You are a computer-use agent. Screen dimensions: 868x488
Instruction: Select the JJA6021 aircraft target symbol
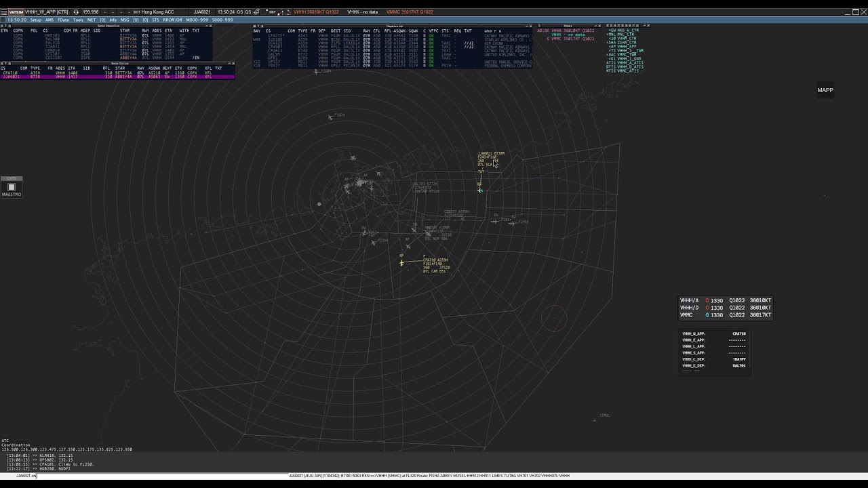pyautogui.click(x=480, y=190)
